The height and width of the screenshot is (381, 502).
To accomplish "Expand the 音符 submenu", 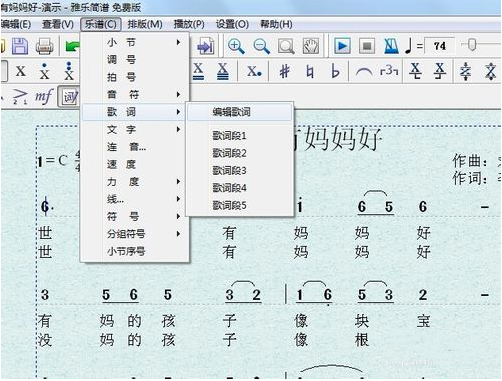I will point(135,95).
